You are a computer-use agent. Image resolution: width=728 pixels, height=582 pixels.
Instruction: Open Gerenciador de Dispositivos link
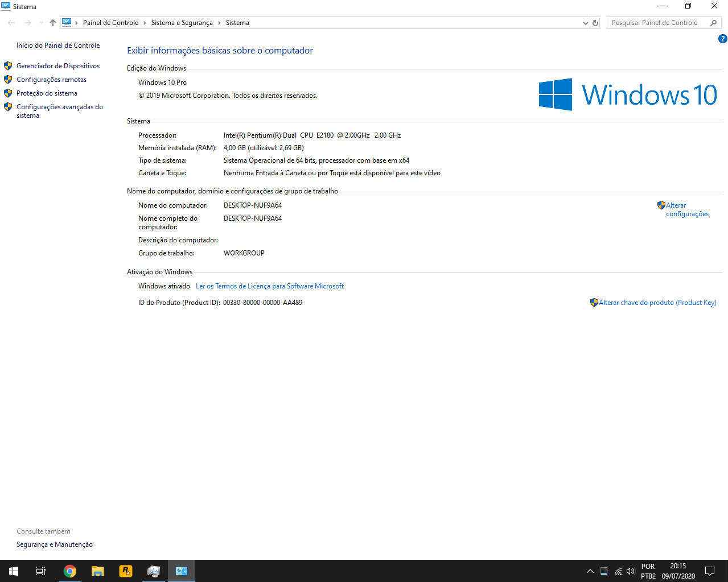coord(58,66)
